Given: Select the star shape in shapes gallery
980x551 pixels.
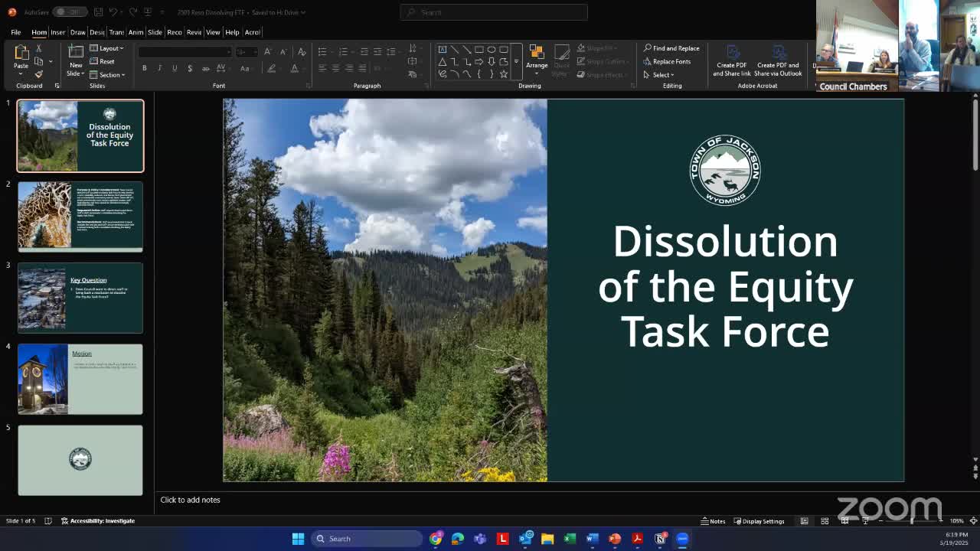Looking at the screenshot, I should point(503,74).
